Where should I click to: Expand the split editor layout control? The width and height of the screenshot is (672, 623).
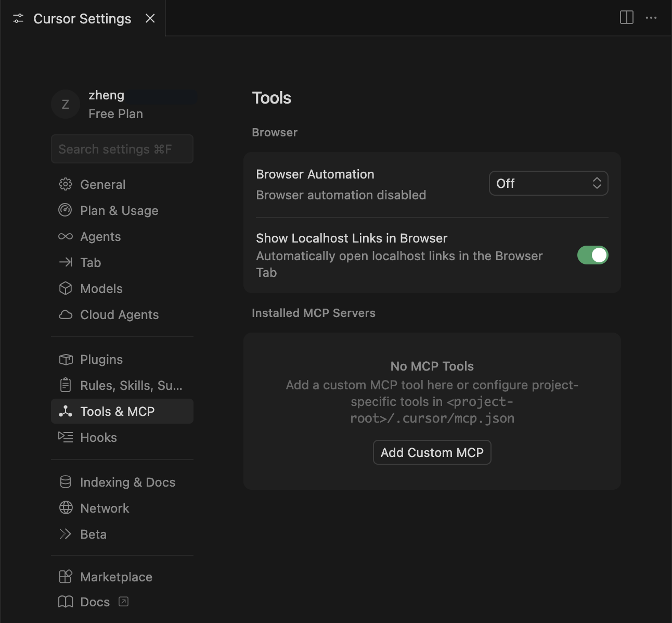[626, 17]
